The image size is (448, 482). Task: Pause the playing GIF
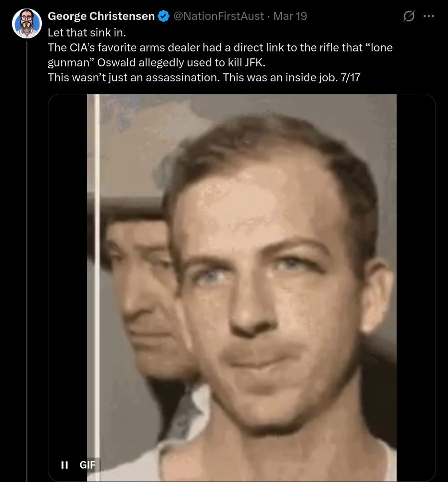[64, 465]
